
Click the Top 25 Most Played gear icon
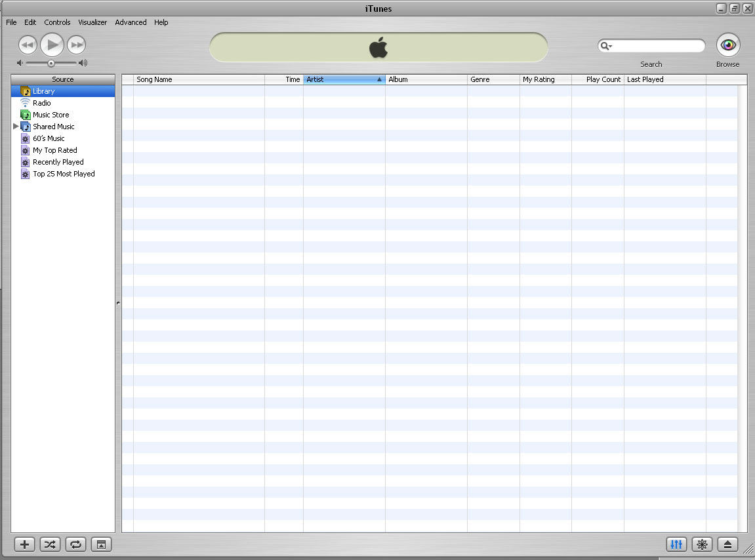coord(26,174)
